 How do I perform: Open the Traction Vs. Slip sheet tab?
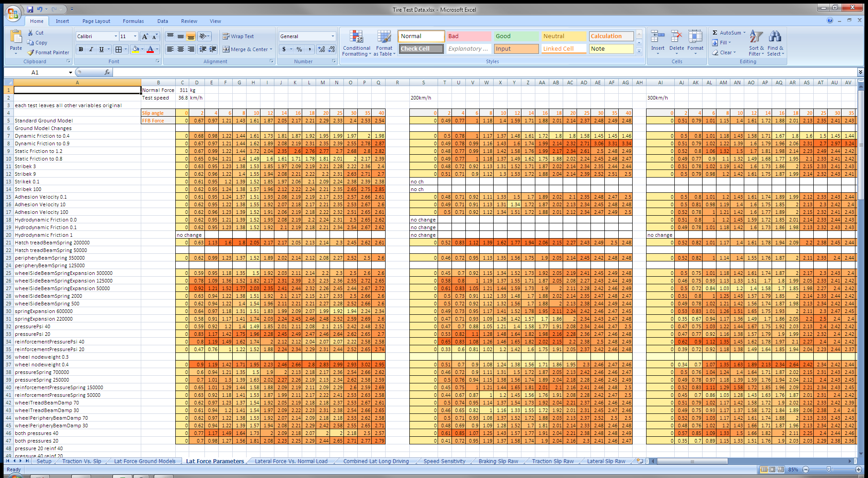[82, 461]
